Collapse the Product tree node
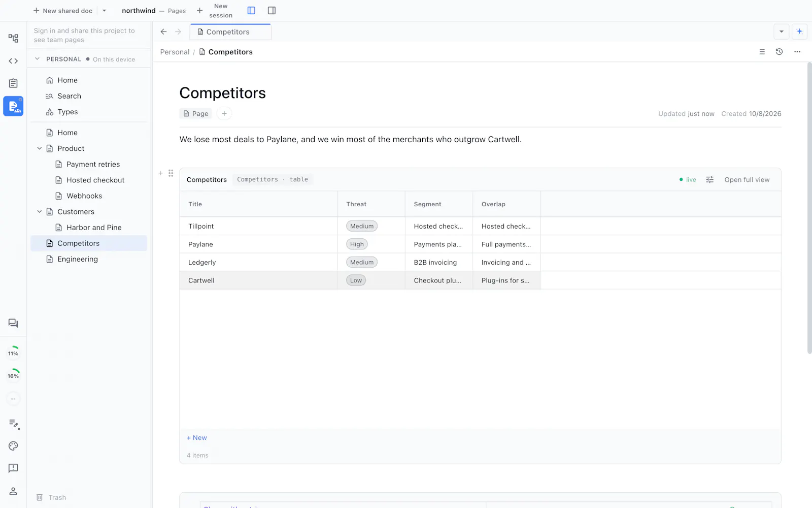This screenshot has height=508, width=812. tap(40, 148)
